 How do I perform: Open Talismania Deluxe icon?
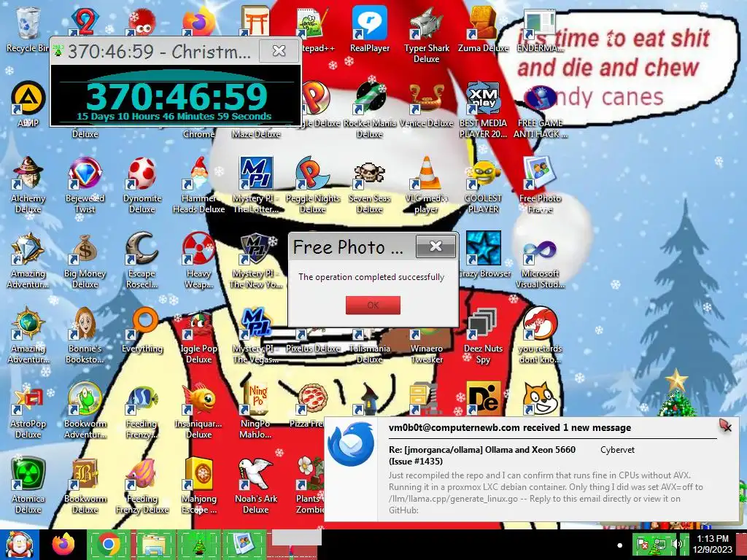(370, 344)
